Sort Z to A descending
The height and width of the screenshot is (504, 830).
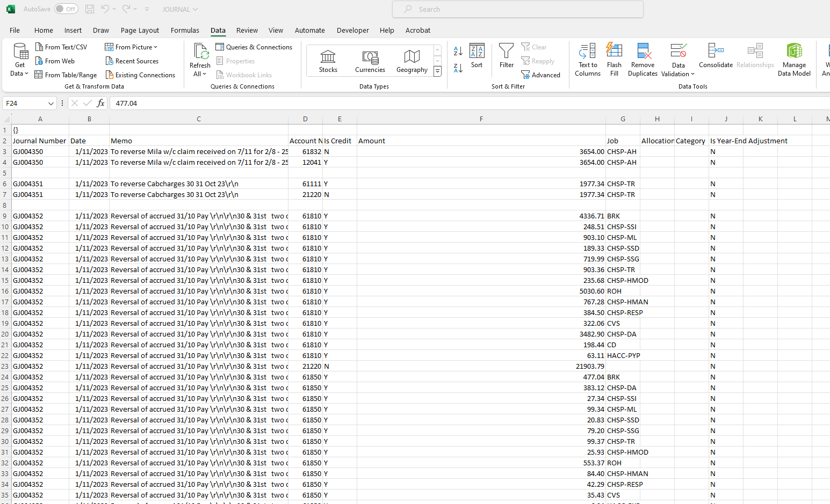click(x=458, y=68)
